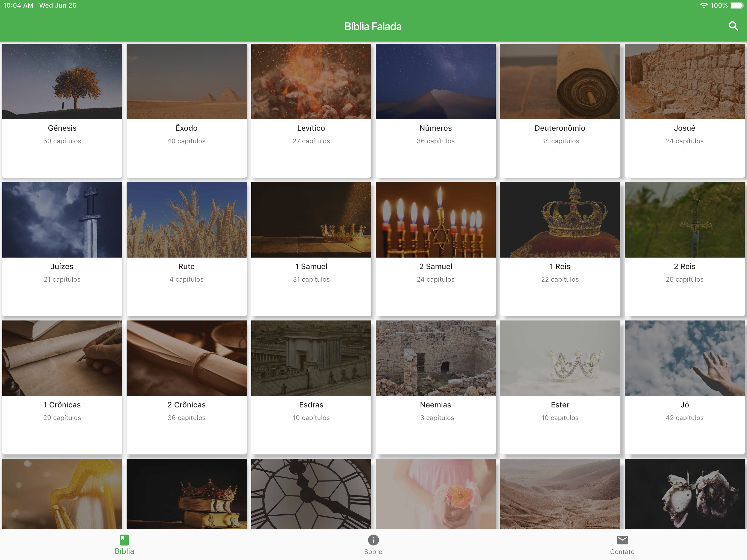Tap the Sobre info icon
This screenshot has width=747, height=560.
(x=373, y=540)
